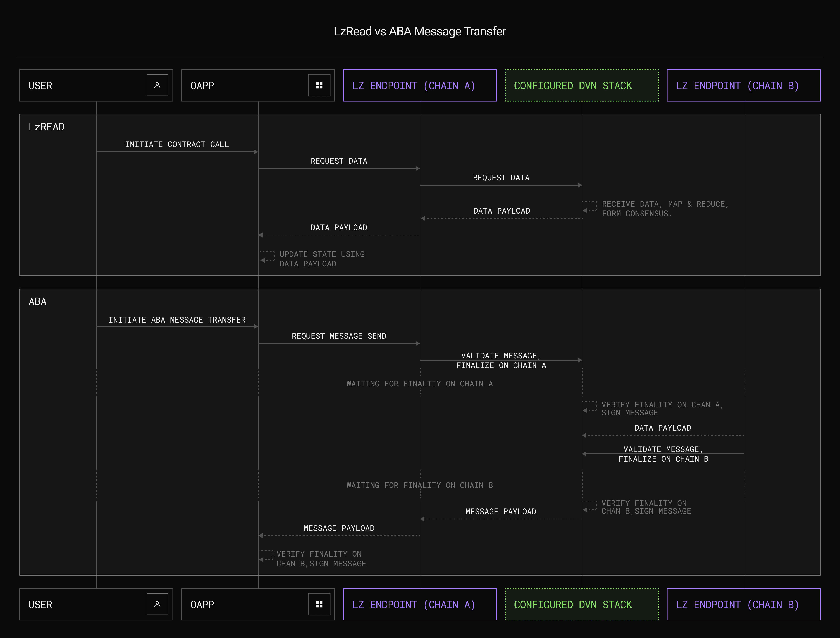Click the grid icon in the header OAPP box
The image size is (840, 638).
(319, 86)
